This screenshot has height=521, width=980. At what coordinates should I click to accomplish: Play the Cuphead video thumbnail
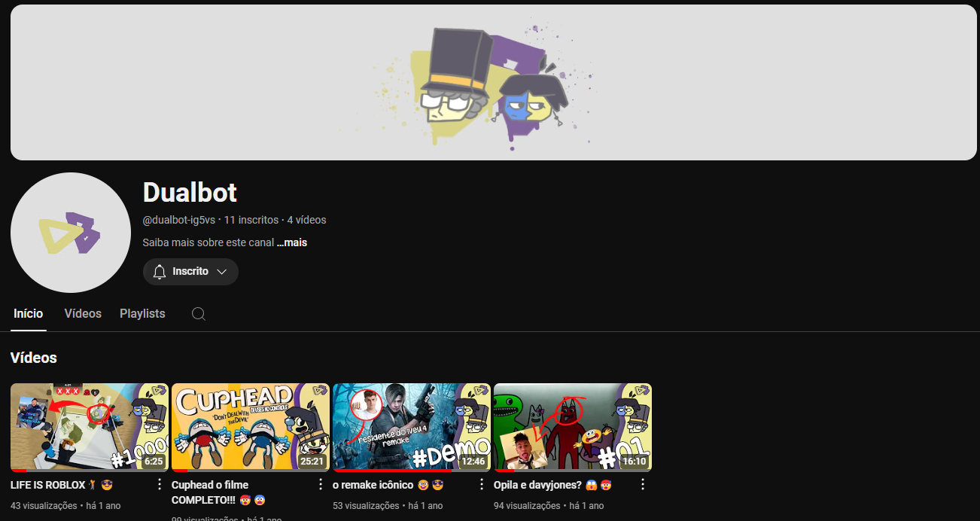coord(251,427)
